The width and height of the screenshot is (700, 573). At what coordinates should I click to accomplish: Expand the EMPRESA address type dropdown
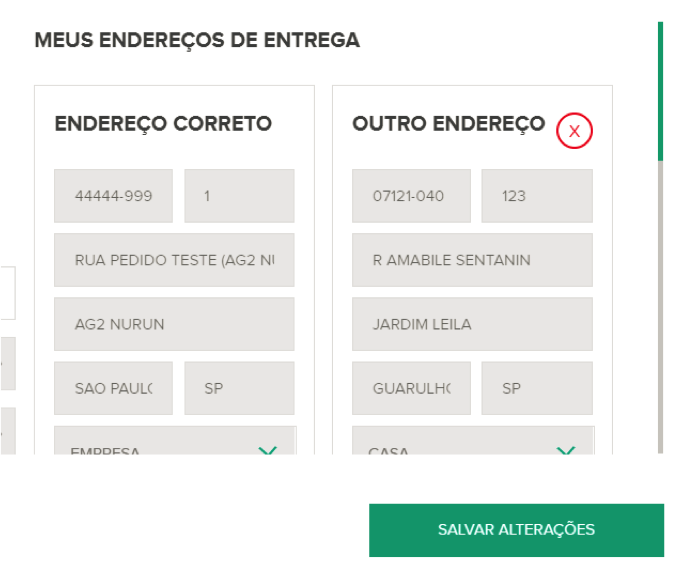[175, 441]
